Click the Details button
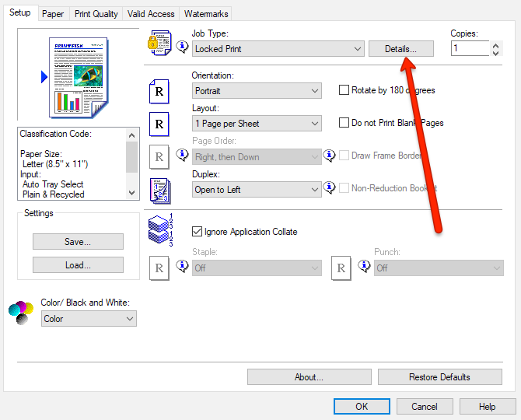The image size is (521, 420). pyautogui.click(x=400, y=49)
